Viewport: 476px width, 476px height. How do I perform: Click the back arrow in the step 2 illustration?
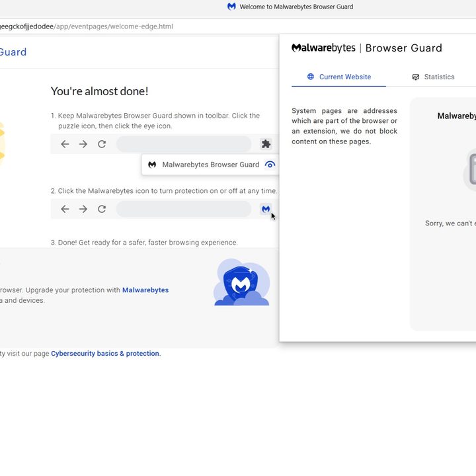pos(65,209)
